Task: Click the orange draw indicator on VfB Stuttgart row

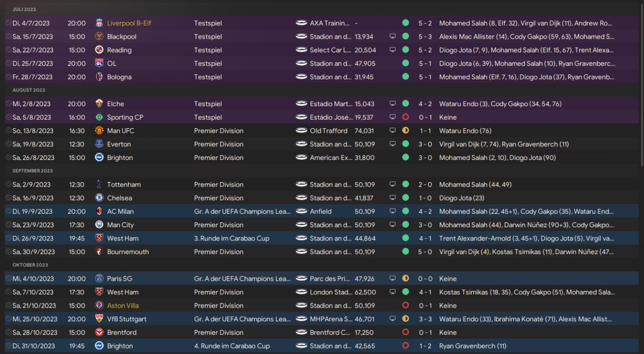Action: pos(406,319)
